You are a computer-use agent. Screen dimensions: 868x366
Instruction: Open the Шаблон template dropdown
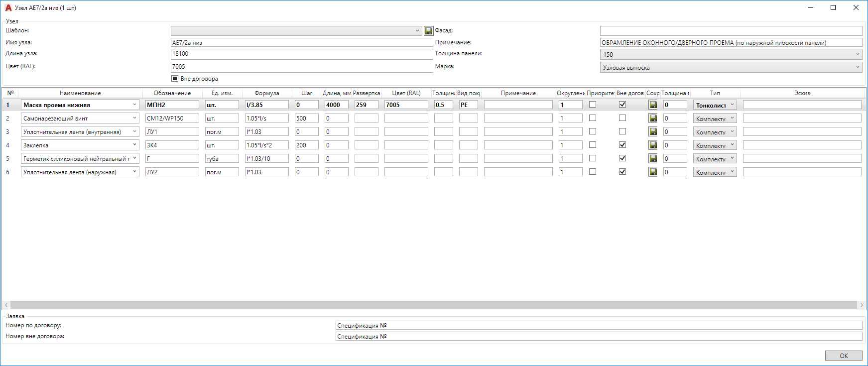click(x=296, y=31)
